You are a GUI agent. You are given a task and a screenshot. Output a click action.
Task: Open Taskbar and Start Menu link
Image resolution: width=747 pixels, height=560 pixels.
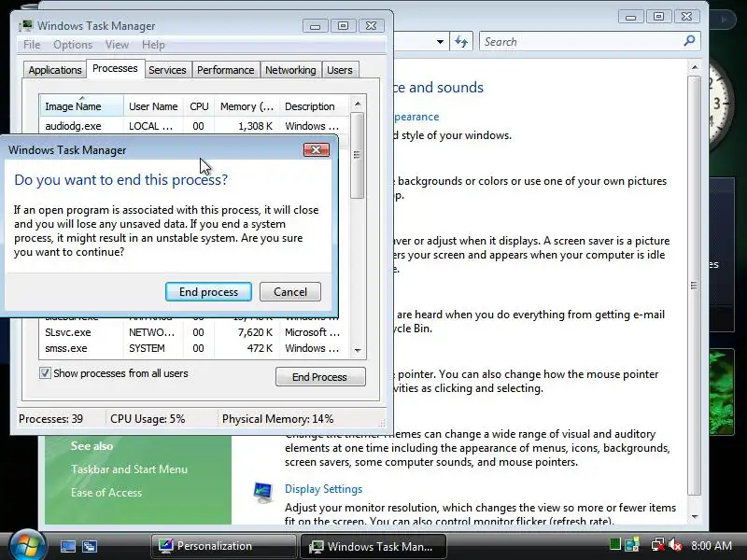tap(129, 469)
